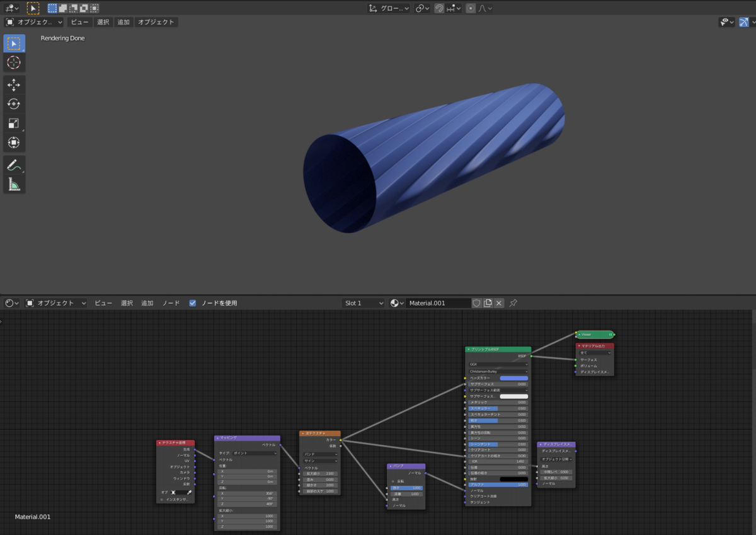Screen dimensions: 756x535
Task: Collapse the バンプ node
Action: 390,466
